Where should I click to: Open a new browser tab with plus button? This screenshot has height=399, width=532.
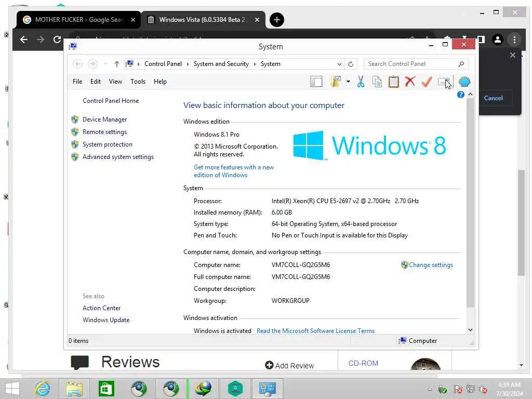pyautogui.click(x=277, y=20)
